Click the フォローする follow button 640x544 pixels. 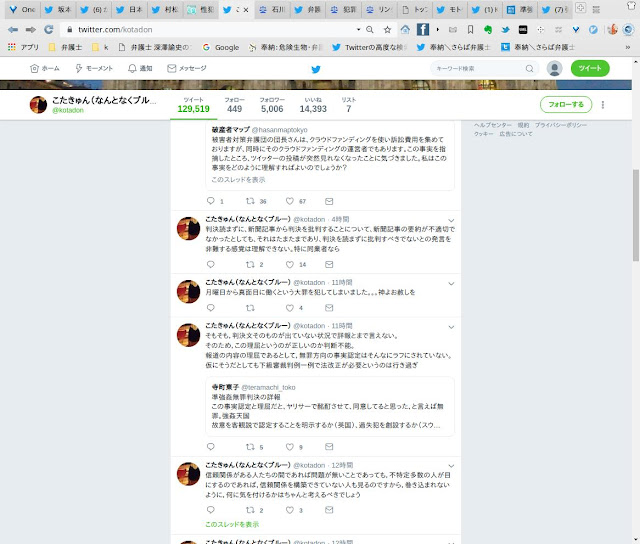tap(566, 104)
